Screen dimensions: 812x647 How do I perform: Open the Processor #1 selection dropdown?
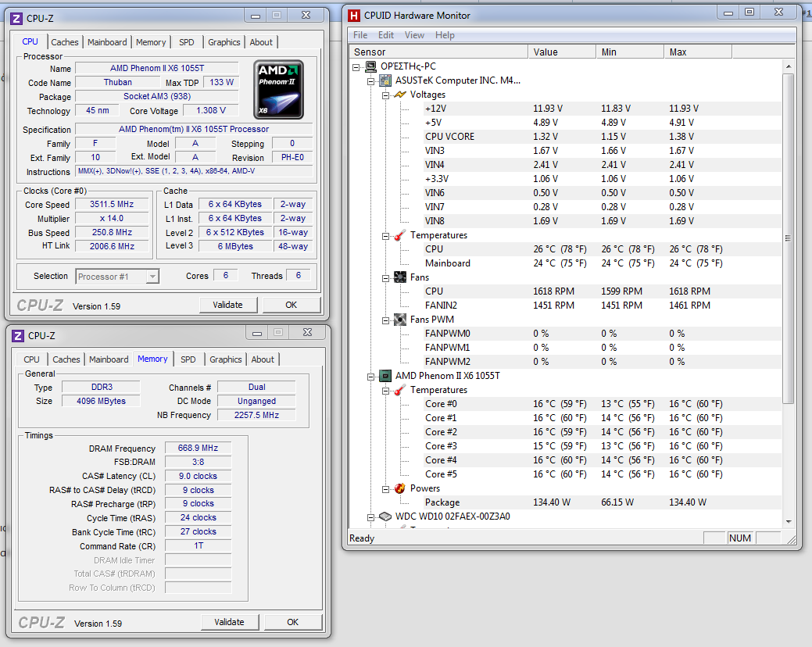(x=152, y=277)
